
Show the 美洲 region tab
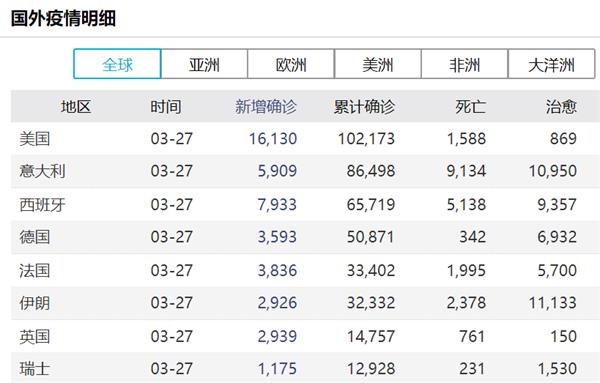coord(378,64)
